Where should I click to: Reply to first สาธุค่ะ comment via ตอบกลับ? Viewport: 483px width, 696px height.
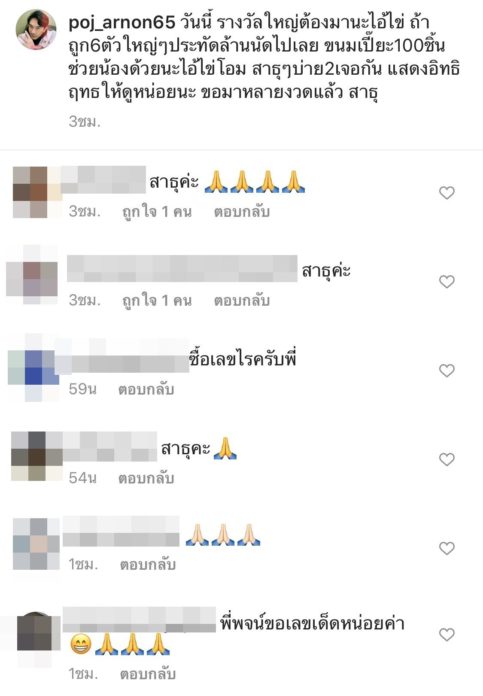click(242, 211)
